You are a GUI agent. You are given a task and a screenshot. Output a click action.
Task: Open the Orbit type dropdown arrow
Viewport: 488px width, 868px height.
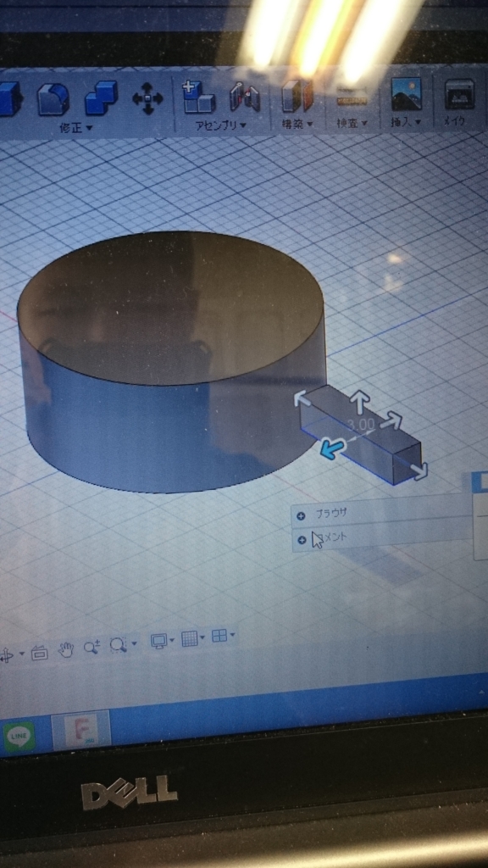(x=21, y=654)
